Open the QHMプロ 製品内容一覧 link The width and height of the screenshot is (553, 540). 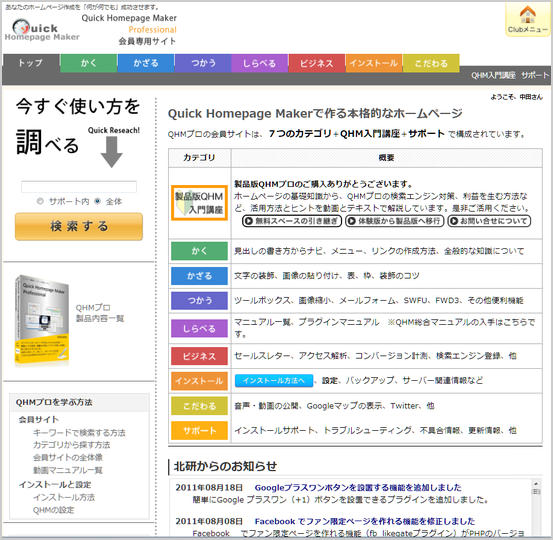[x=100, y=313]
